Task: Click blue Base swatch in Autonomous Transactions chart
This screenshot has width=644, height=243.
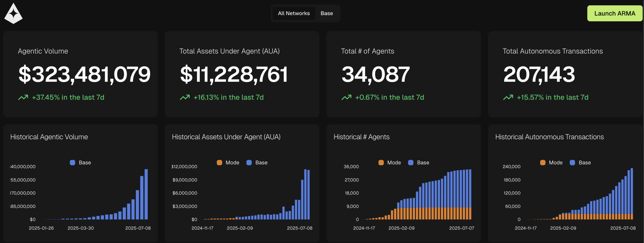Action: [572, 163]
